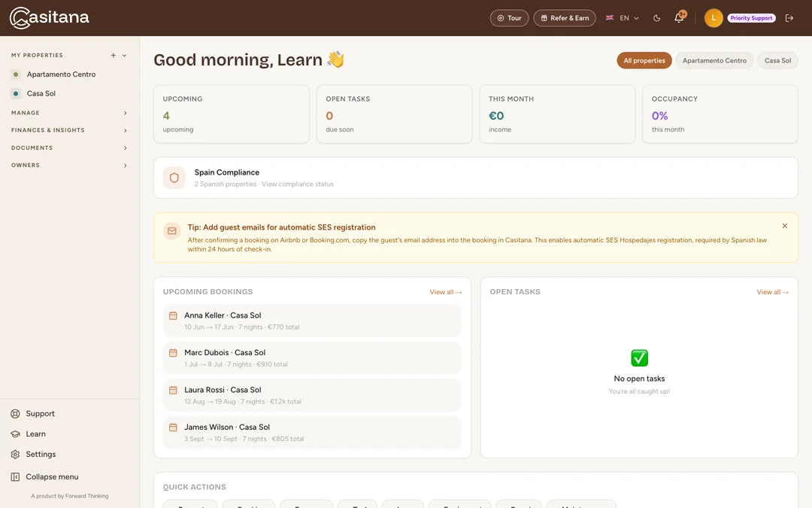Click the Spain Compliance shield icon
The image size is (812, 508).
tap(174, 178)
